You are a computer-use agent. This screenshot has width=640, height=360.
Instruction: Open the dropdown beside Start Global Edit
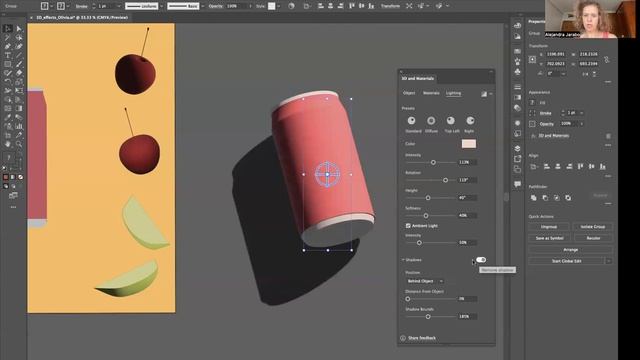tap(608, 261)
